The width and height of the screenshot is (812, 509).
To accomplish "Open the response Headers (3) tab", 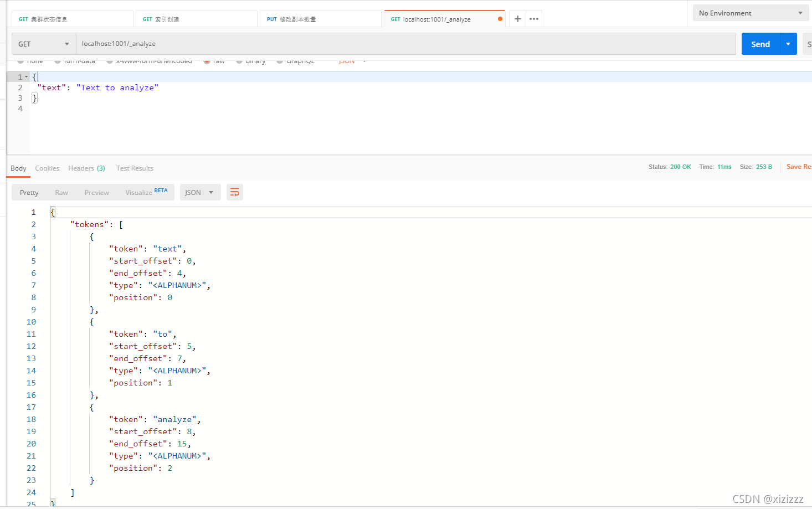I will (86, 168).
